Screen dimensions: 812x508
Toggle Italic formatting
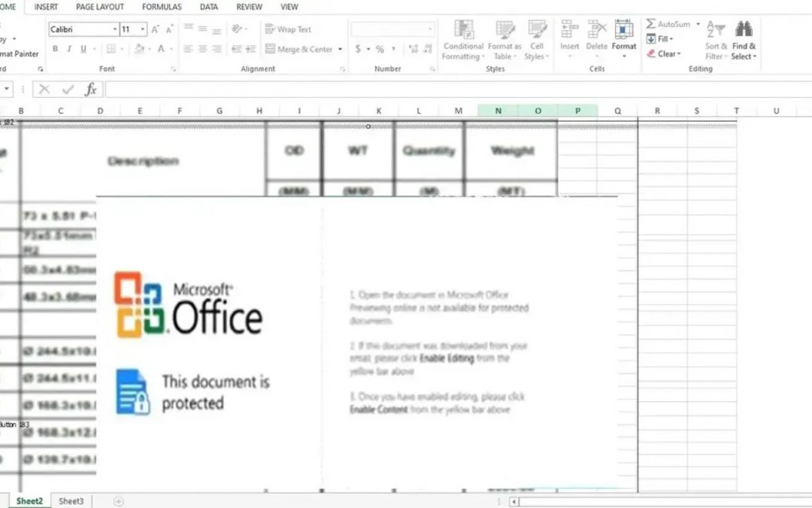click(69, 49)
